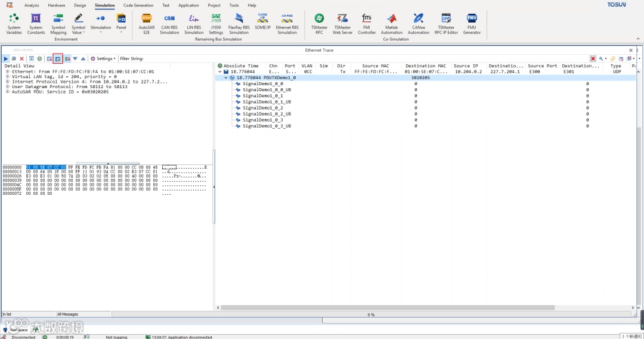
Task: Click the green clock time-mode icon
Action: coord(39,59)
